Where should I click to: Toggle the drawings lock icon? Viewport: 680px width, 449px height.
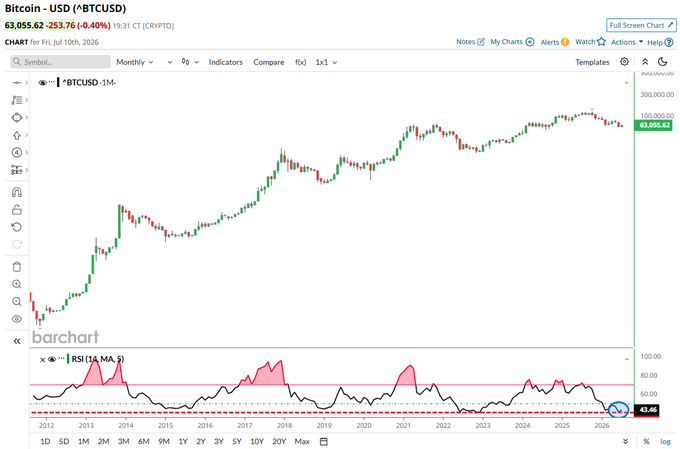pos(16,210)
